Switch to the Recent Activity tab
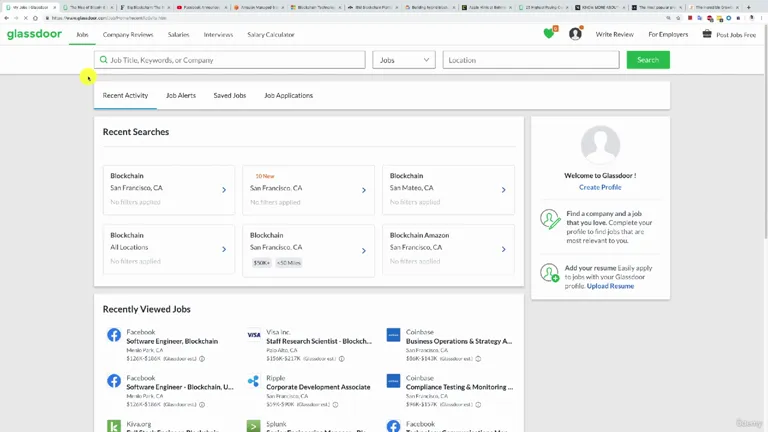This screenshot has width=768, height=432. [125, 96]
